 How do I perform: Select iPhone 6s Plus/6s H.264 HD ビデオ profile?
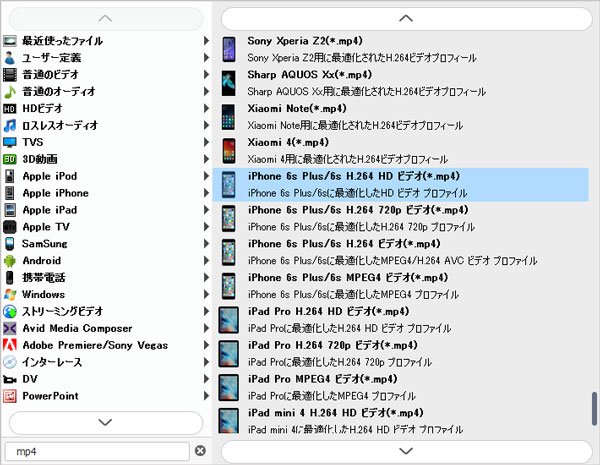(401, 184)
